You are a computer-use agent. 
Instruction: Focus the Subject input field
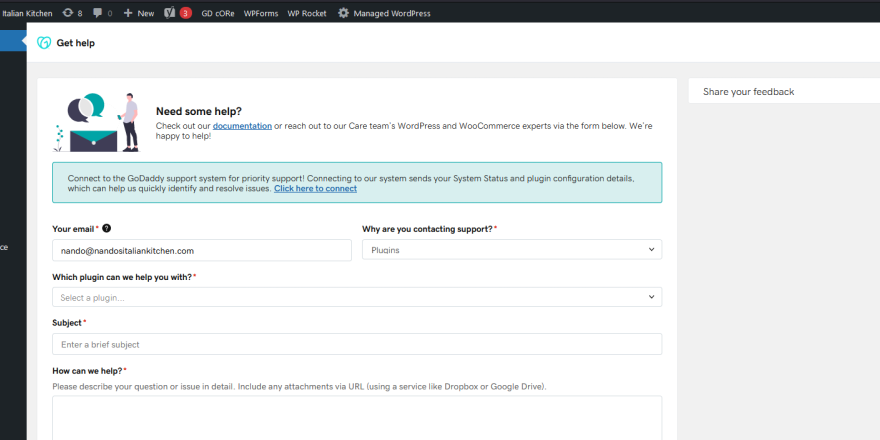357,344
